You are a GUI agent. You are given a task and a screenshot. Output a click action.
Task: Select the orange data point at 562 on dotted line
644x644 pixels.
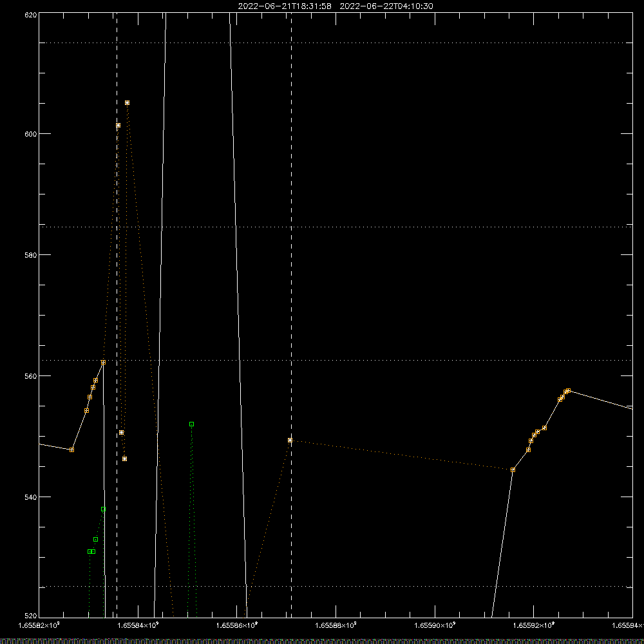pyautogui.click(x=104, y=362)
